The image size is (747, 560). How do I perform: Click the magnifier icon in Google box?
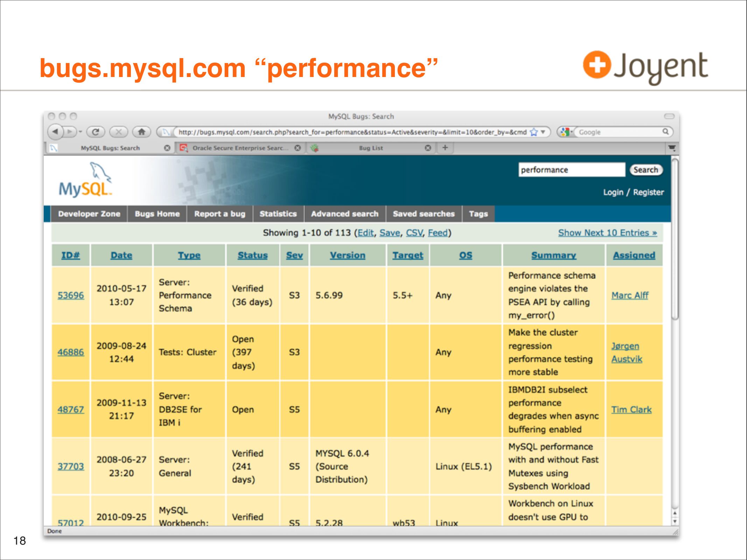pos(665,132)
